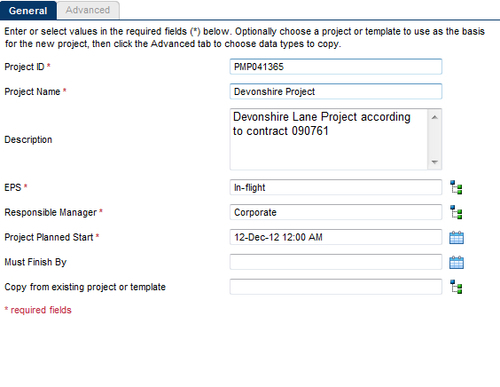Switch to the Advanced tab

tap(88, 10)
